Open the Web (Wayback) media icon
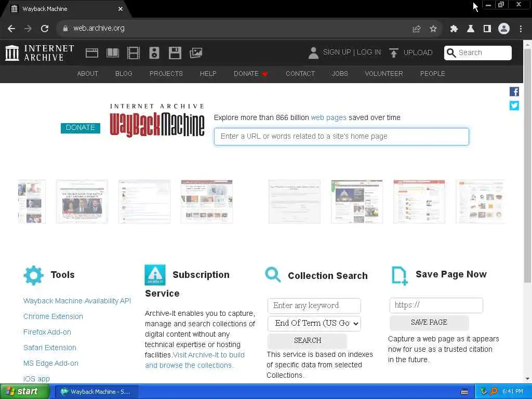This screenshot has width=532, height=399. (91, 53)
